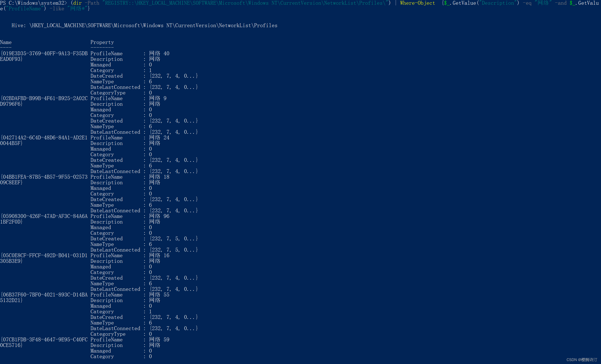Click the GUID starting with 042714A2
The height and width of the screenshot is (364, 601).
(x=44, y=138)
